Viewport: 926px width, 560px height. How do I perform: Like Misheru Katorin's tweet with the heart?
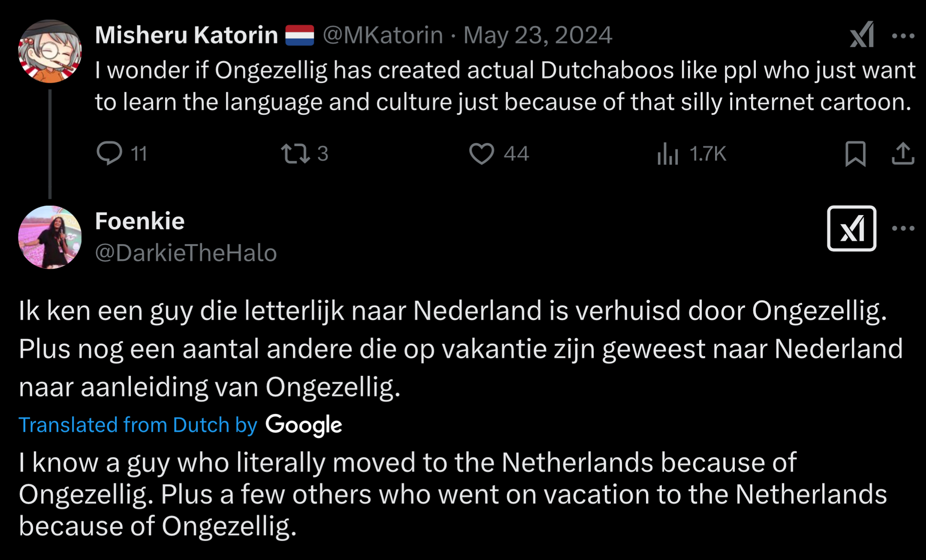481,153
